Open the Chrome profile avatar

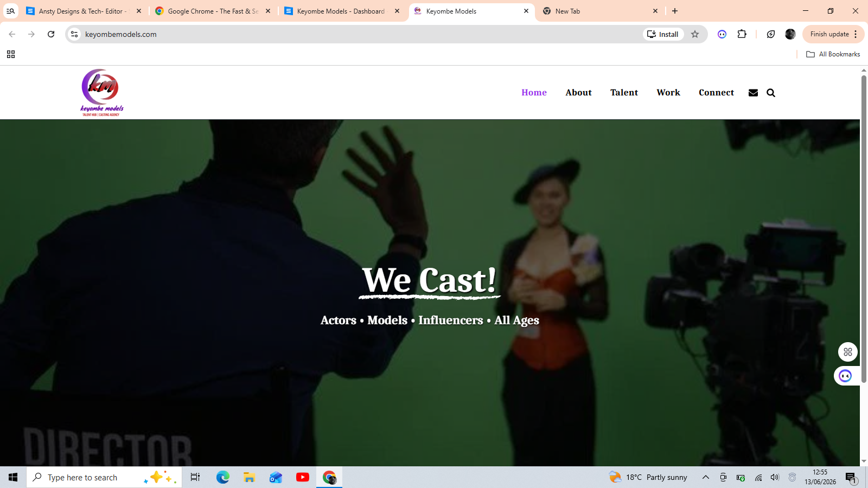790,34
